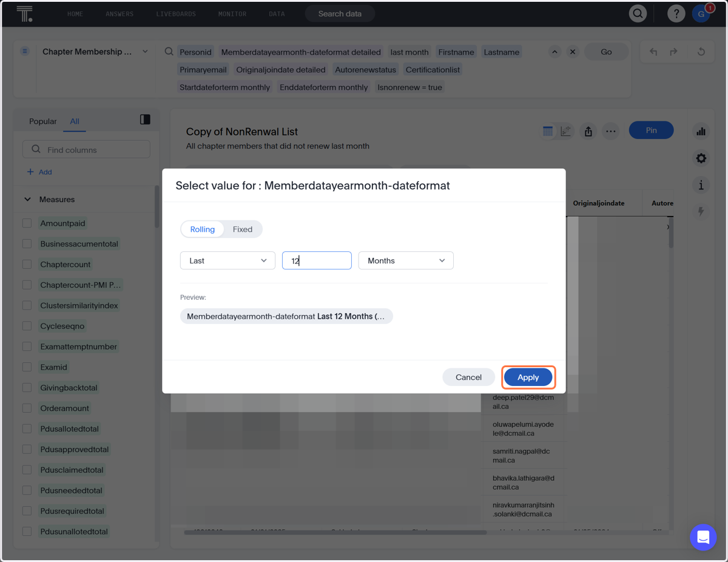Image resolution: width=728 pixels, height=562 pixels.
Task: Click the last month search token
Action: (x=409, y=52)
